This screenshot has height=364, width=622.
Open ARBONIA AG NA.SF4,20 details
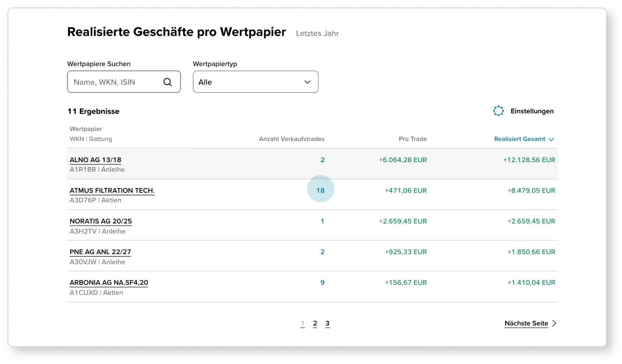click(109, 282)
